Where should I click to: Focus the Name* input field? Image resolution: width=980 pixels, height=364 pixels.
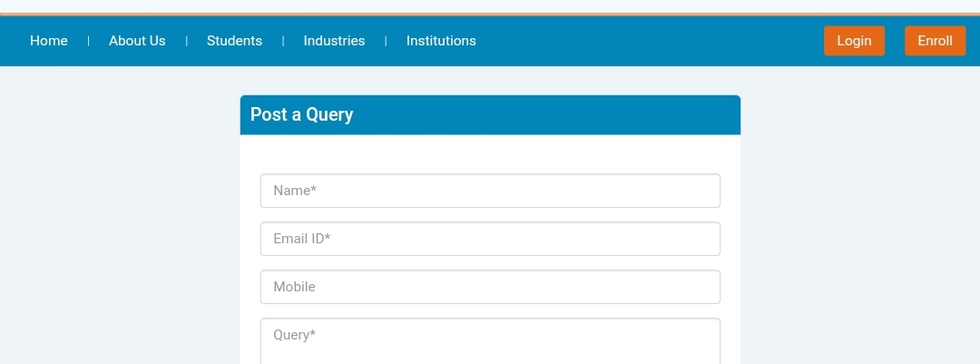point(490,191)
